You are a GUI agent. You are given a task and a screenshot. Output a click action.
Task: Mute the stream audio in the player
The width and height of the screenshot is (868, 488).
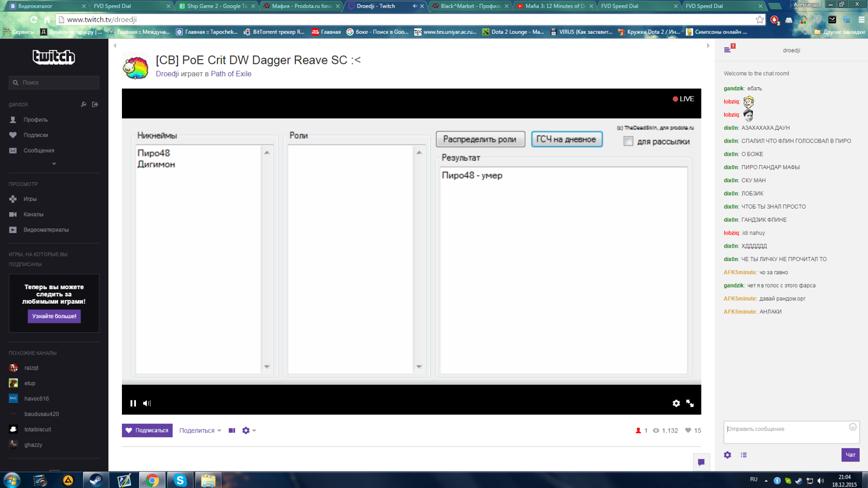(147, 403)
